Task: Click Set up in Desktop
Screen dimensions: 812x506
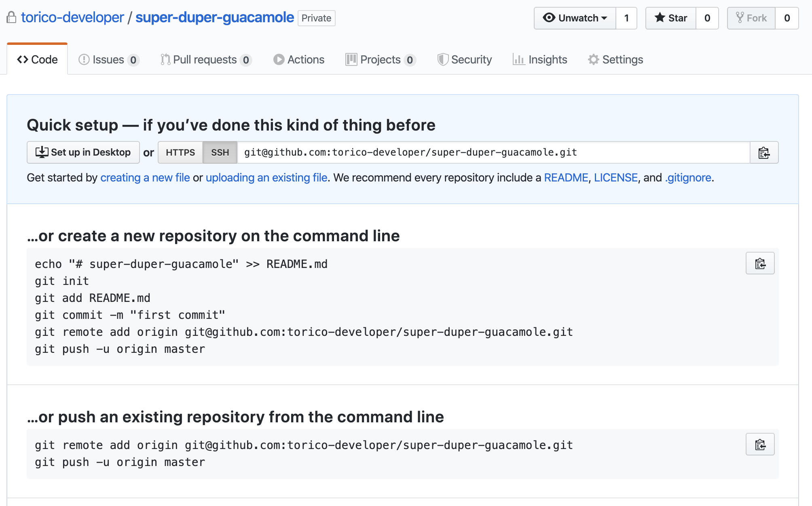Action: pyautogui.click(x=83, y=152)
